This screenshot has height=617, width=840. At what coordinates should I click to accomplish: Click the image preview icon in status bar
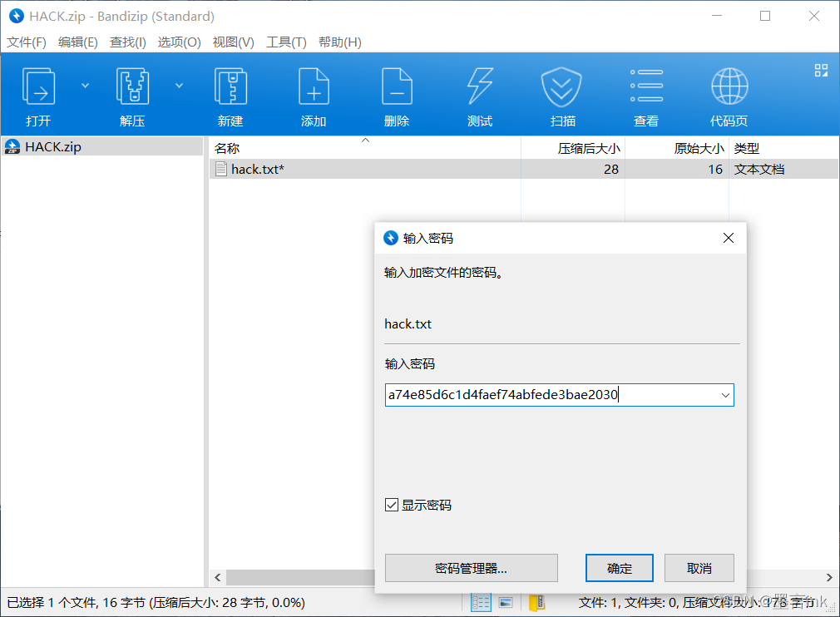(506, 603)
